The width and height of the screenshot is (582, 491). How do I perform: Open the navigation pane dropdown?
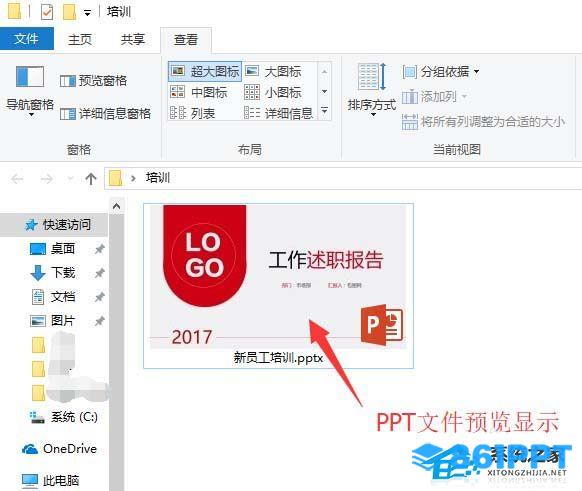30,91
